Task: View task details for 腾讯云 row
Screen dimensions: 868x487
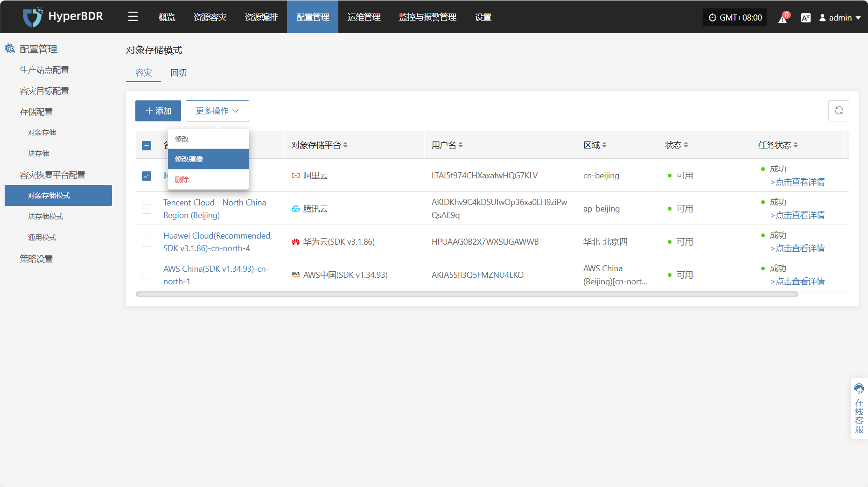Action: coord(798,215)
